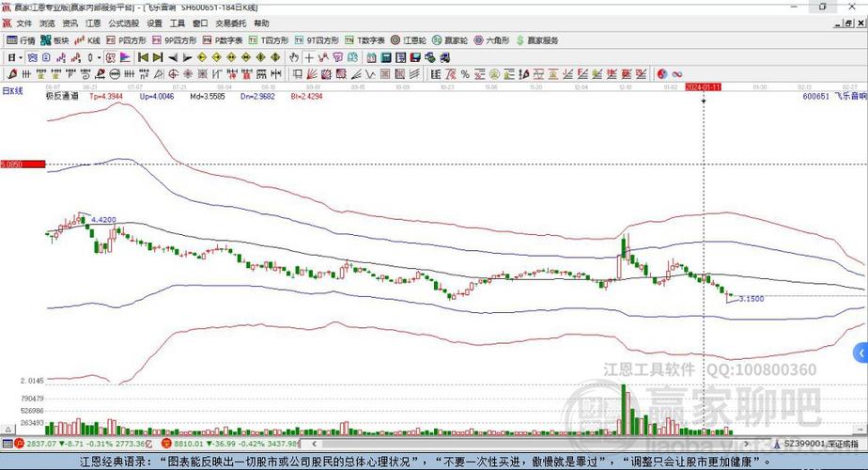Screen dimensions: 868x470
Task: Click the first yellow diamond navigation icon
Action: (202, 57)
